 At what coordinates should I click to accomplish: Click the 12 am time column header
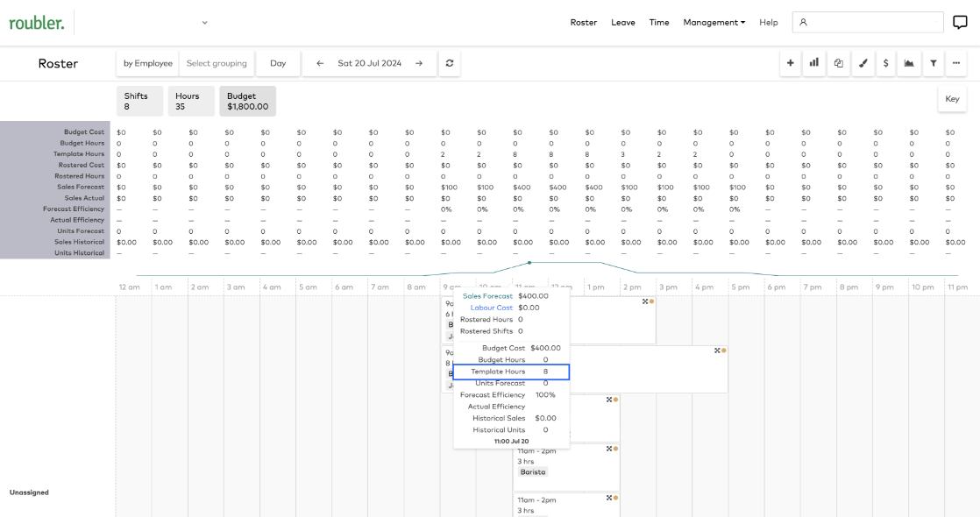[x=130, y=287]
